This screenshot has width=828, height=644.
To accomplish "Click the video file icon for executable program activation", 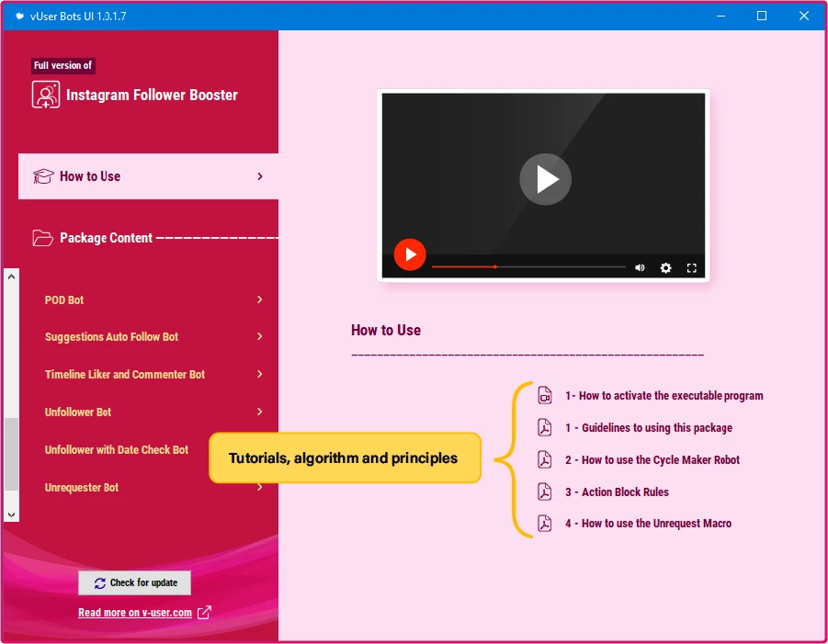I will pos(544,395).
